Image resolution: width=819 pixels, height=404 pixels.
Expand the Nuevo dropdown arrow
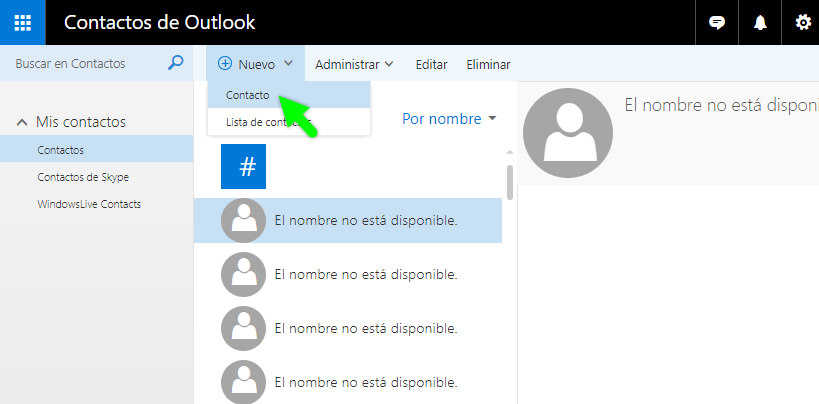coord(288,63)
